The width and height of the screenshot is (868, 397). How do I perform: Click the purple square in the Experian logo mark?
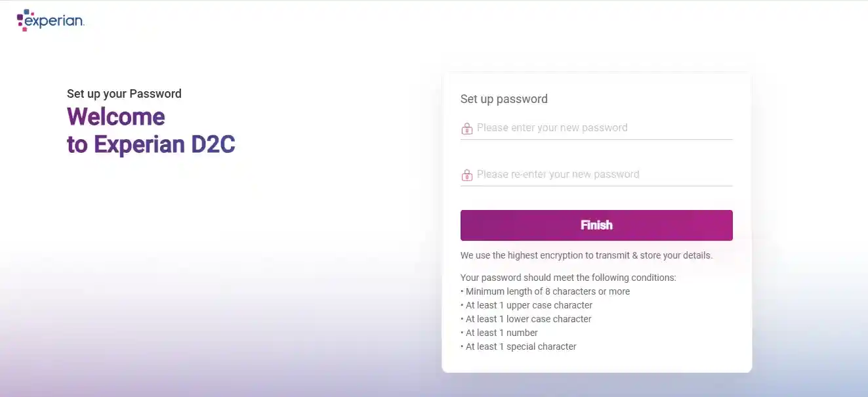[x=20, y=17]
